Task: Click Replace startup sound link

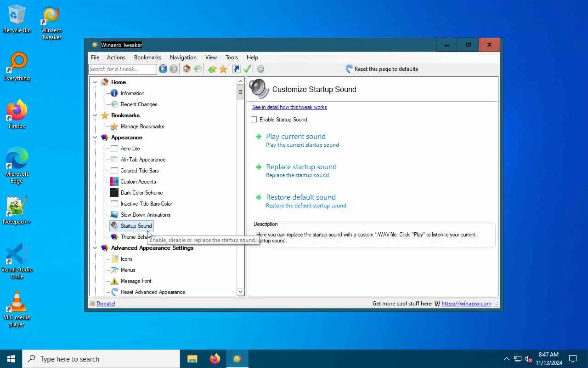Action: 301,167
